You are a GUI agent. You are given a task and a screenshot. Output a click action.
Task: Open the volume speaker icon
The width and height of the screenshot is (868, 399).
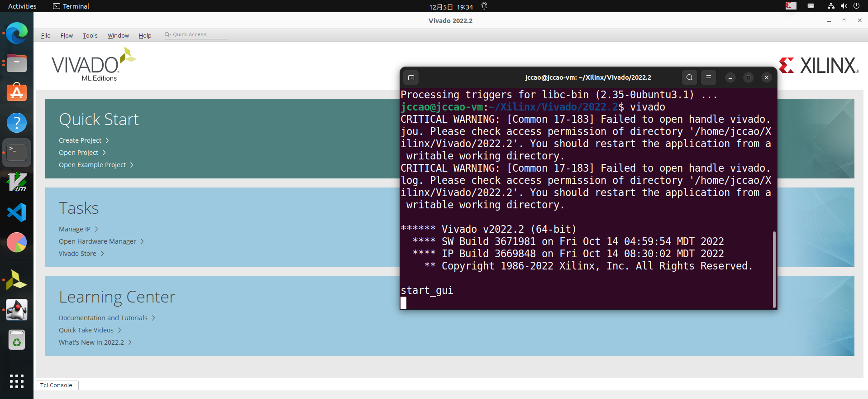[x=844, y=6]
